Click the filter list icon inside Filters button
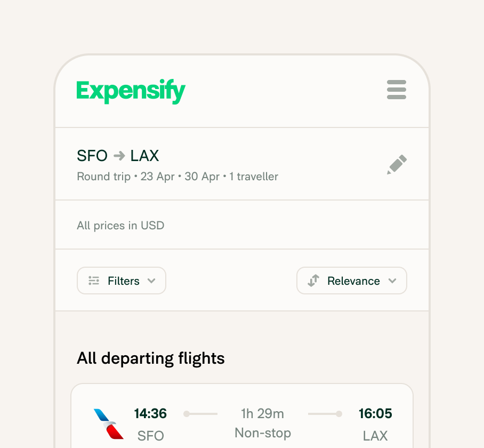Viewport: 484px width, 448px height. [x=94, y=281]
